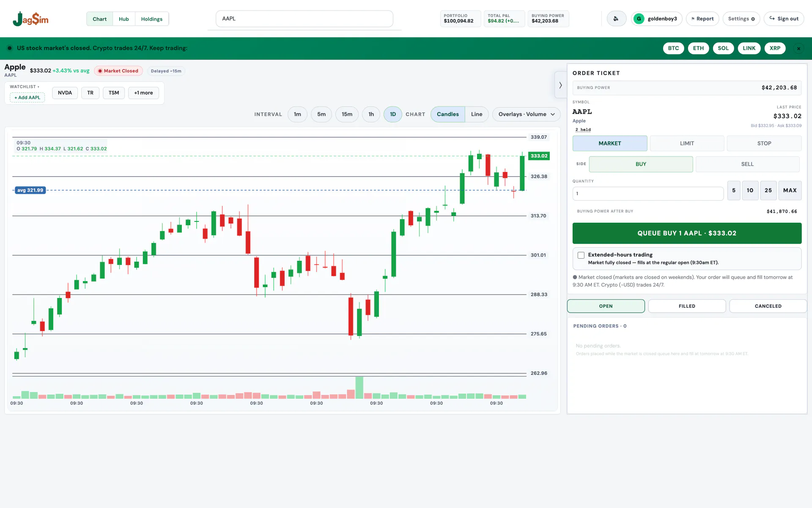Enable Extended-hours trading checkbox
Image resolution: width=812 pixels, height=508 pixels.
tap(581, 255)
